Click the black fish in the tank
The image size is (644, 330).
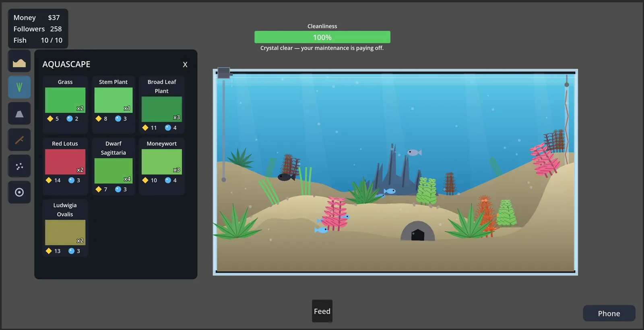click(286, 177)
